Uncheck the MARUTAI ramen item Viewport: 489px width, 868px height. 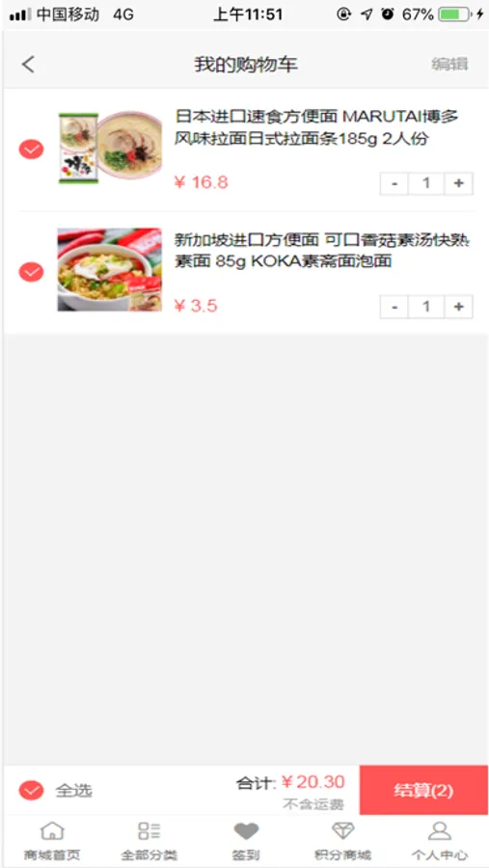pos(31,149)
